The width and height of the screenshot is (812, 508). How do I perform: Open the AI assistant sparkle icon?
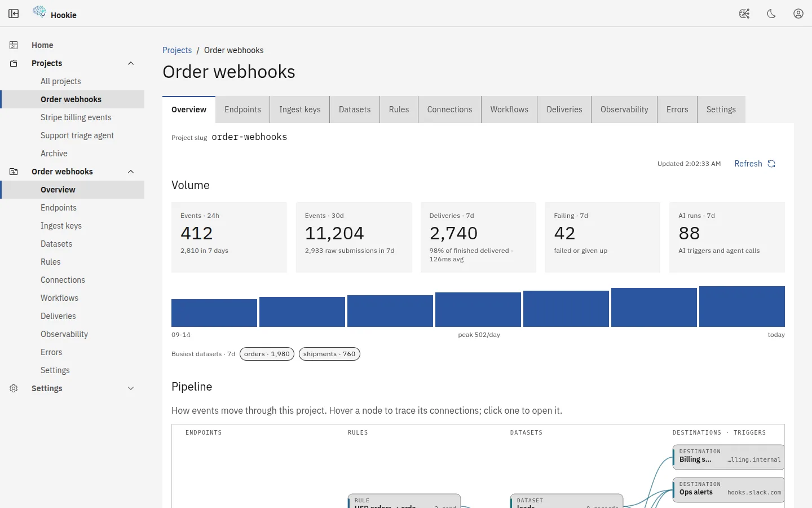click(x=744, y=14)
